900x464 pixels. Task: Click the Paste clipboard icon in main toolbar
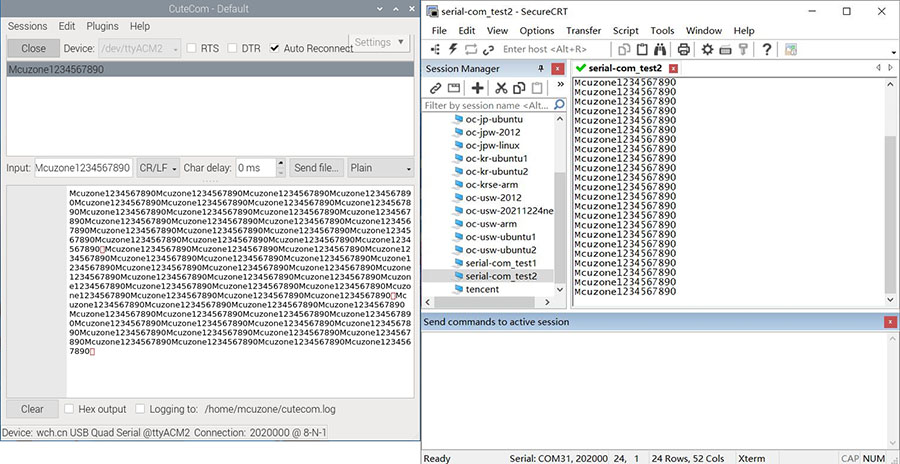point(642,49)
